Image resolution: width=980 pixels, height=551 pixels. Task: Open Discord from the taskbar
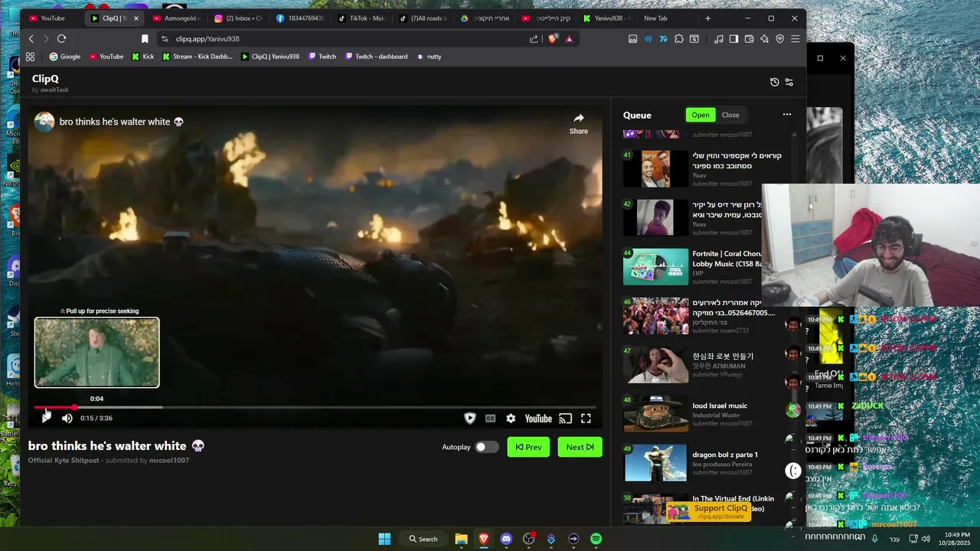pos(506,539)
